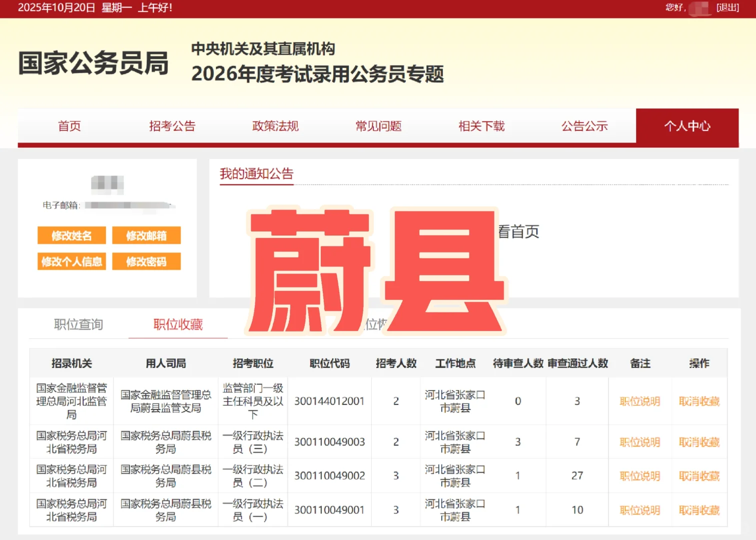Open the 首页 navigation tab
756x540 pixels.
(69, 126)
